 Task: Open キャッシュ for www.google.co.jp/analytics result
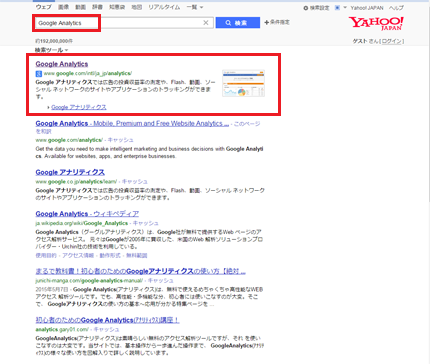(134, 182)
